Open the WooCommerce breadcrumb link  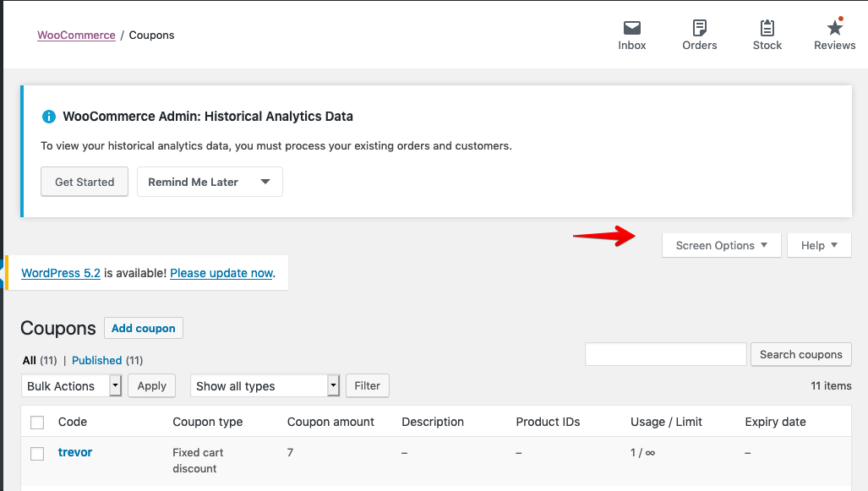click(76, 35)
